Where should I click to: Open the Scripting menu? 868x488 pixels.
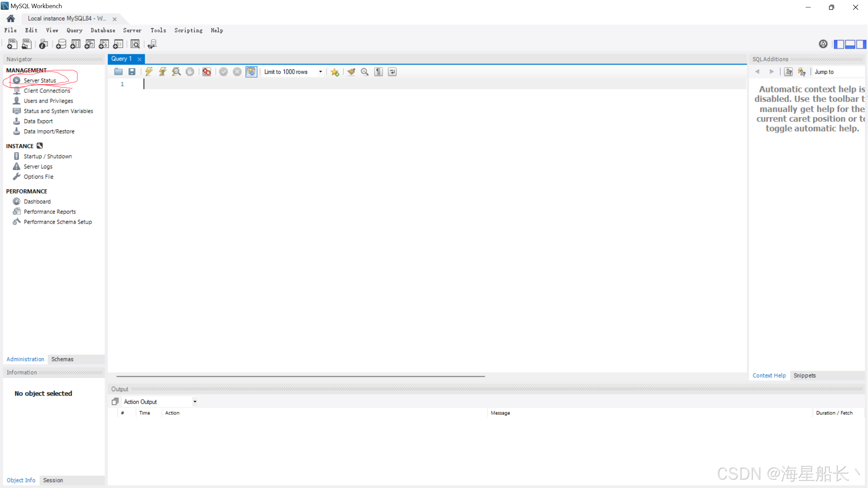[188, 30]
